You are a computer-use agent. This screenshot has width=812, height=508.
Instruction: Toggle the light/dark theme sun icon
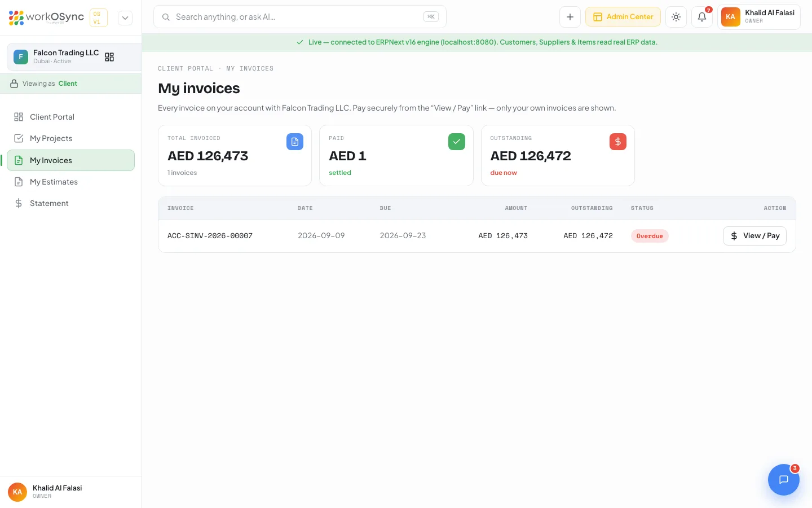click(x=676, y=17)
